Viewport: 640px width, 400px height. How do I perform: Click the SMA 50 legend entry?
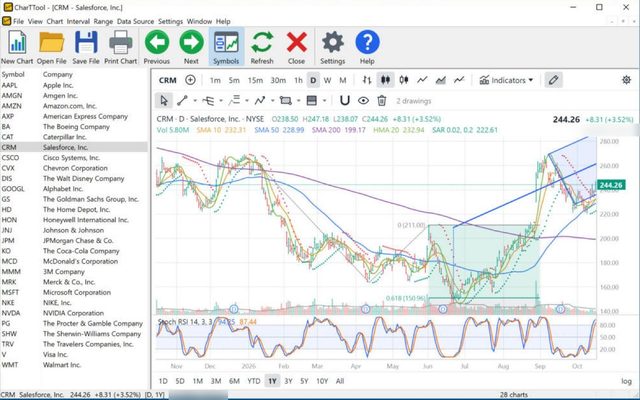[279, 130]
